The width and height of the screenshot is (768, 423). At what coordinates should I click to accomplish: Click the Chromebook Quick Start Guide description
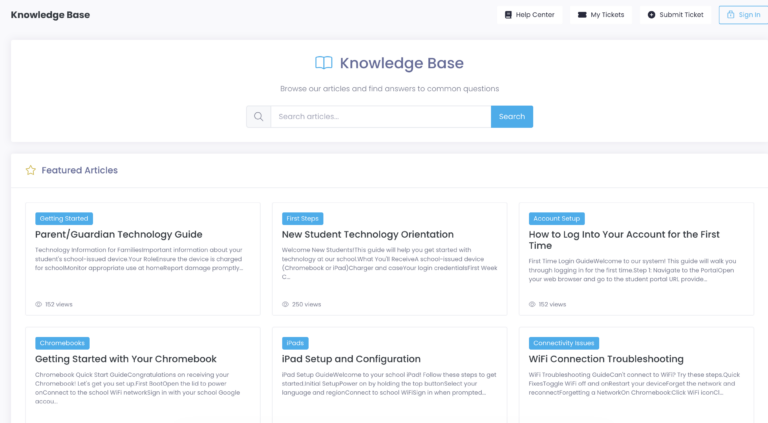click(138, 388)
